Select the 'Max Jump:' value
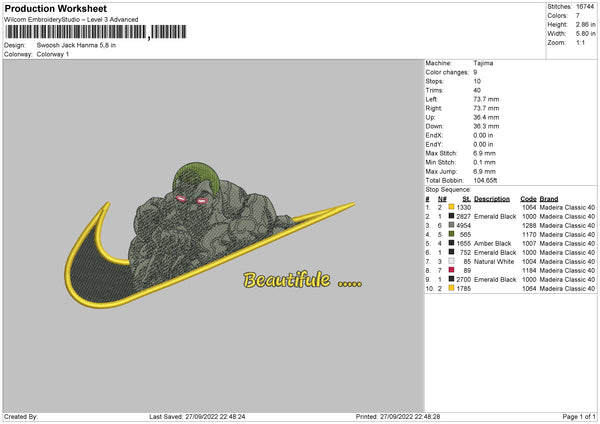The width and height of the screenshot is (600, 424). click(484, 171)
